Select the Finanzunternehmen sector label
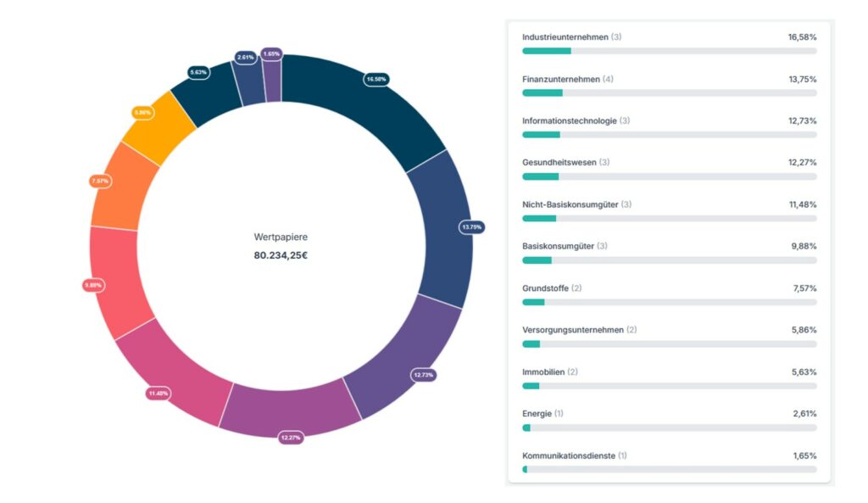 [x=561, y=79]
